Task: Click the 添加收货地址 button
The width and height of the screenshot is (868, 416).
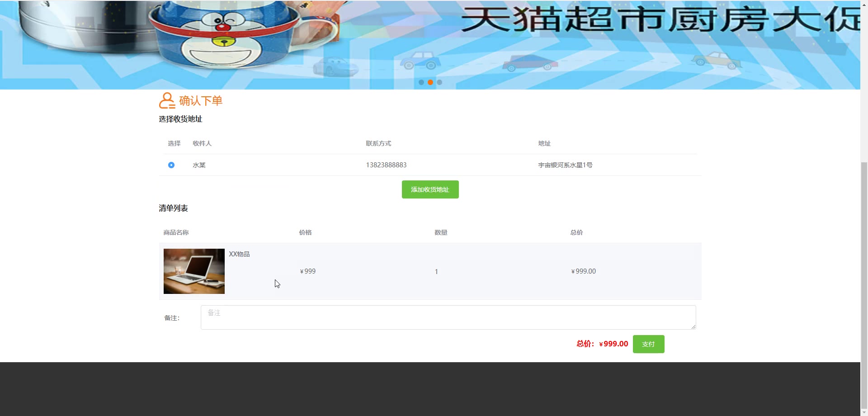Action: 430,189
